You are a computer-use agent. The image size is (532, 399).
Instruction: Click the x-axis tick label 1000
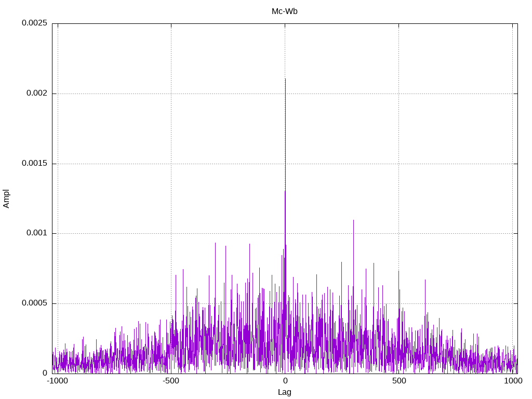[513, 381]
